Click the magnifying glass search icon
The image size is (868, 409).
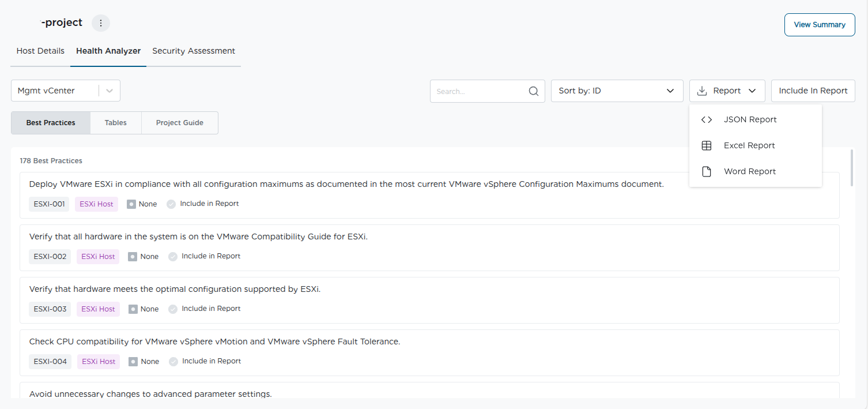[x=534, y=91]
